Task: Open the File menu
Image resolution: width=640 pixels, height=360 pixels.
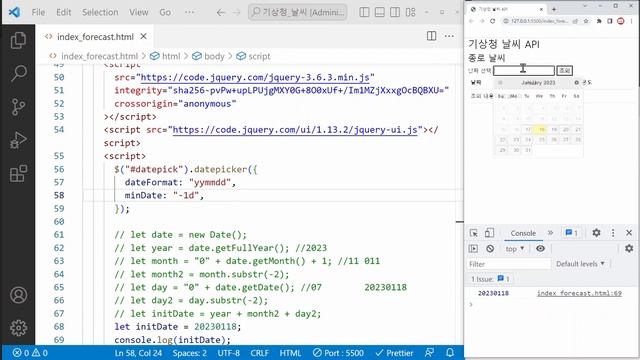Action: [38, 12]
